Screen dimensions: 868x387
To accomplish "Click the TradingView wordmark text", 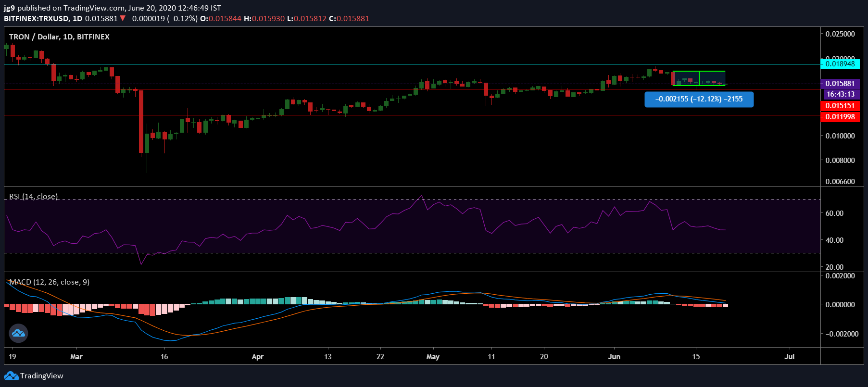I will (x=42, y=375).
